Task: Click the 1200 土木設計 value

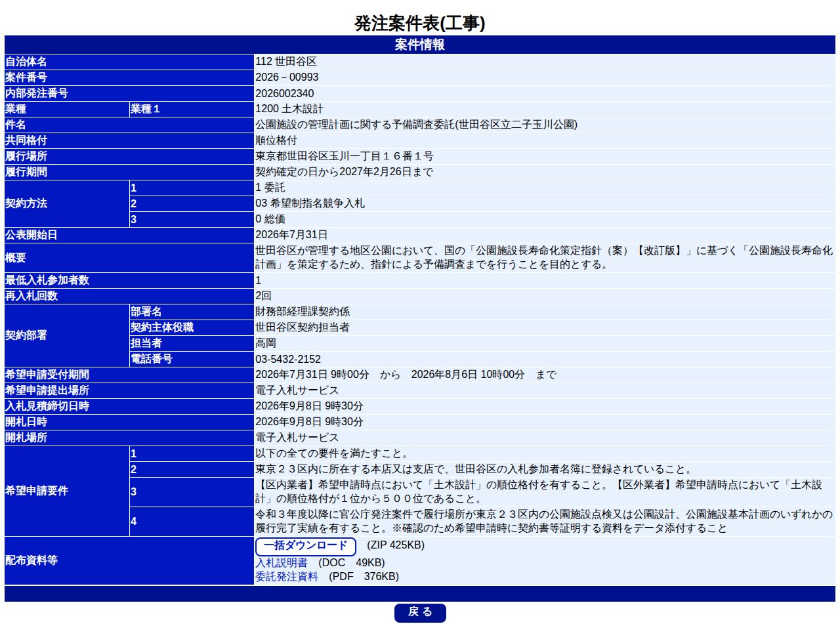Action: click(x=289, y=109)
